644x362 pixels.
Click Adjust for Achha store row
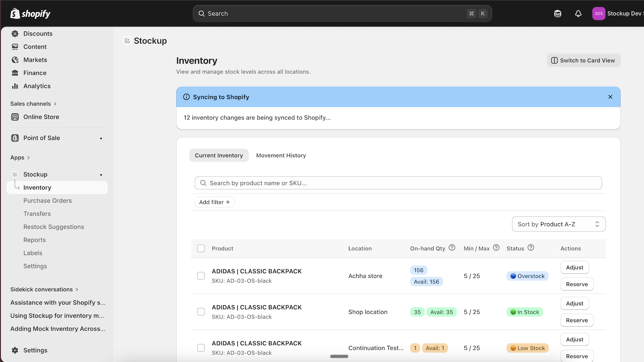(574, 267)
